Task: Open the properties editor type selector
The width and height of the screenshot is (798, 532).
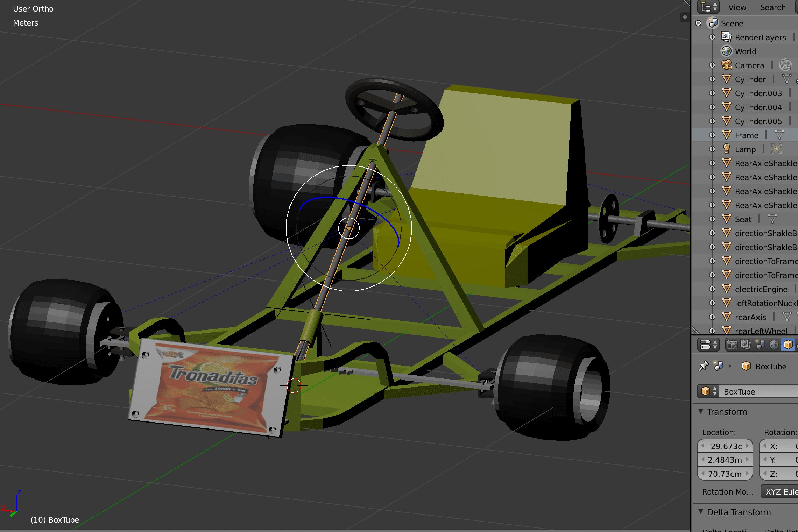Action: (x=708, y=345)
